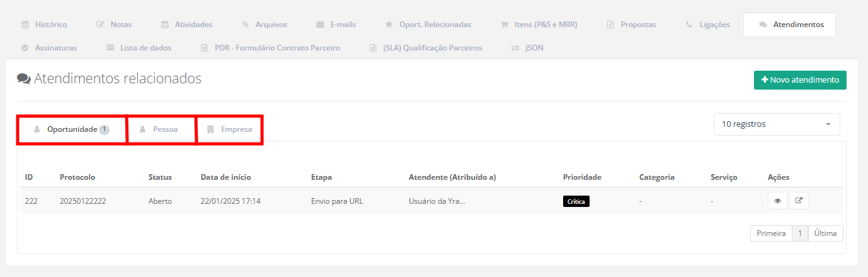868x277 pixels.
Task: Select the Assinaturas tab
Action: click(x=49, y=47)
